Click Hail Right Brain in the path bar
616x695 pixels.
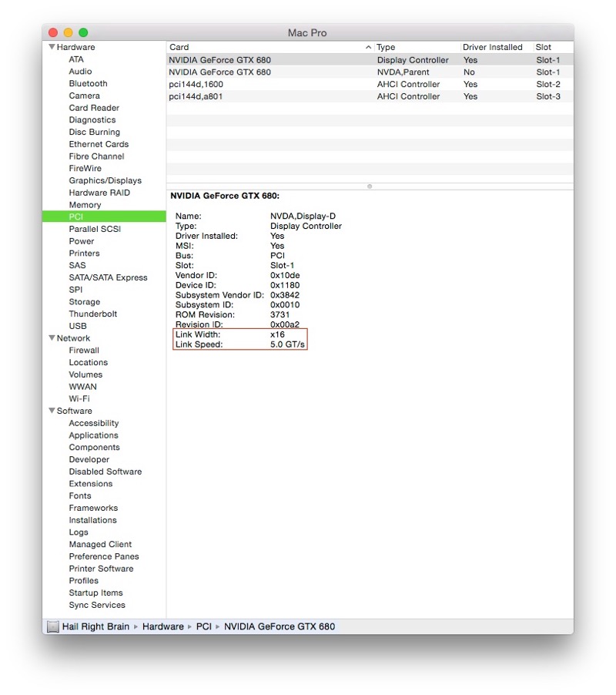click(x=95, y=626)
